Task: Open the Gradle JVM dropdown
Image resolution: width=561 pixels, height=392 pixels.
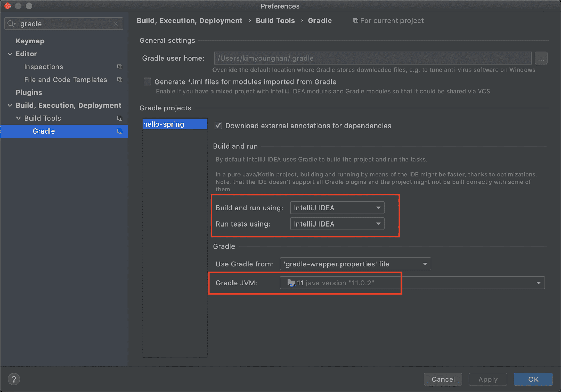Action: click(412, 283)
